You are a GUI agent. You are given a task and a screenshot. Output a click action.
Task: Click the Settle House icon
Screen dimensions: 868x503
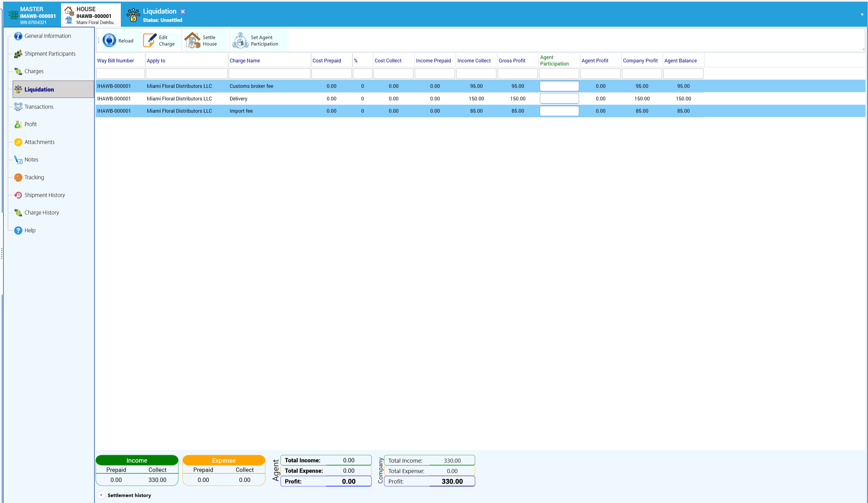point(192,41)
